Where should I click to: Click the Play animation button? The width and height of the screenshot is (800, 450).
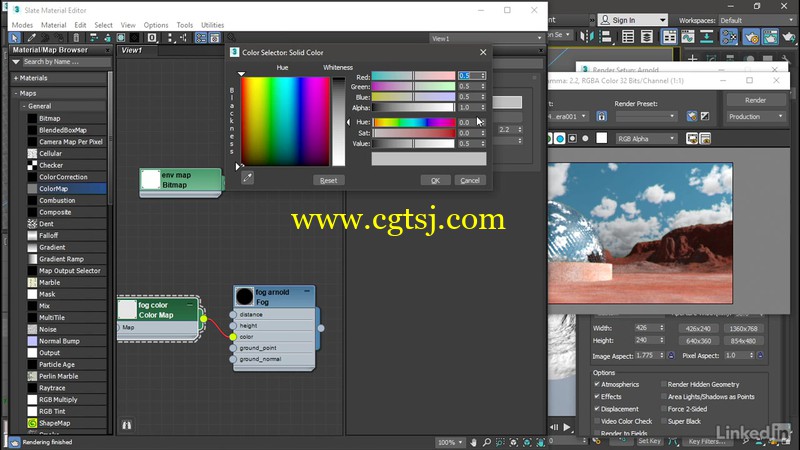pyautogui.click(x=567, y=427)
